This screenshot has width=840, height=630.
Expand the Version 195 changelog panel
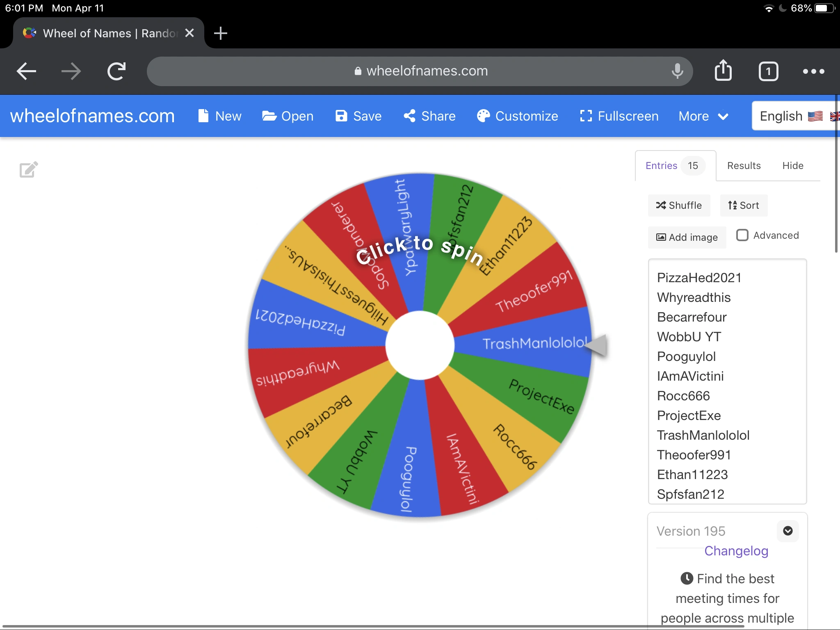point(787,531)
